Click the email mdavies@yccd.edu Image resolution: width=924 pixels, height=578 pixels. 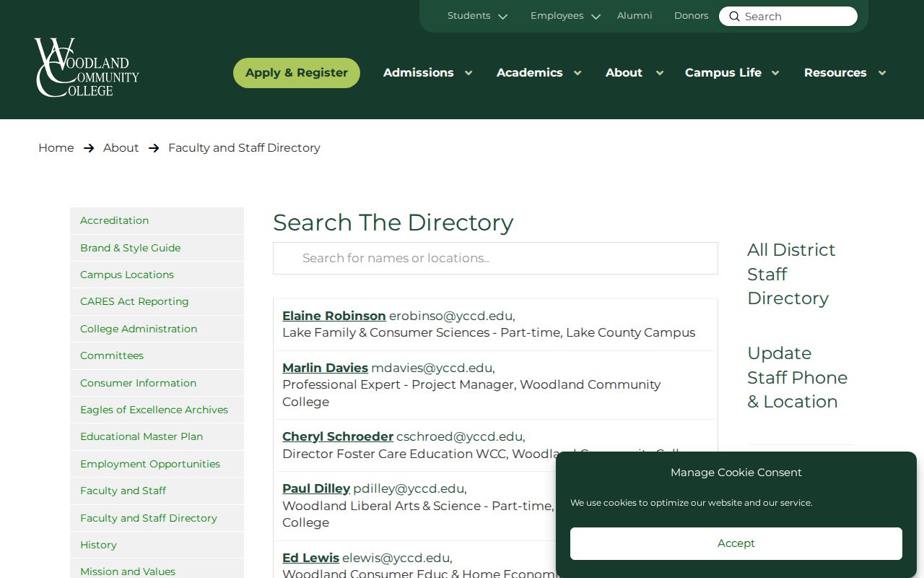[432, 368]
